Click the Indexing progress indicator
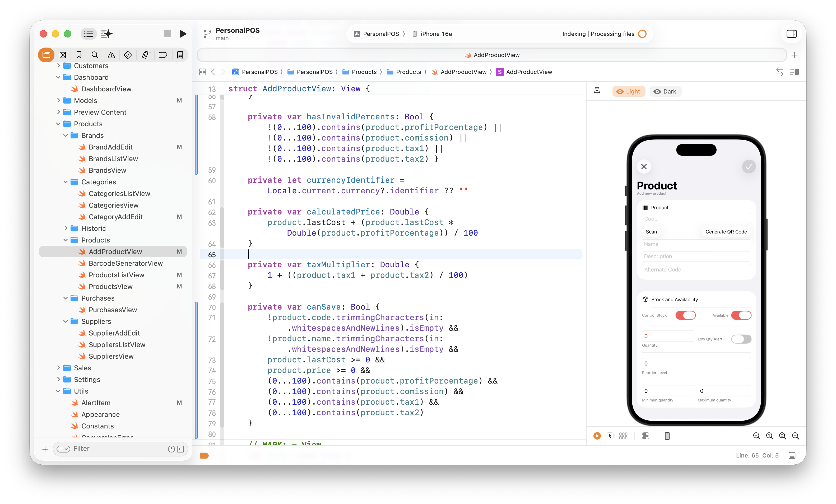Image resolution: width=836 pixels, height=504 pixels. tap(642, 34)
